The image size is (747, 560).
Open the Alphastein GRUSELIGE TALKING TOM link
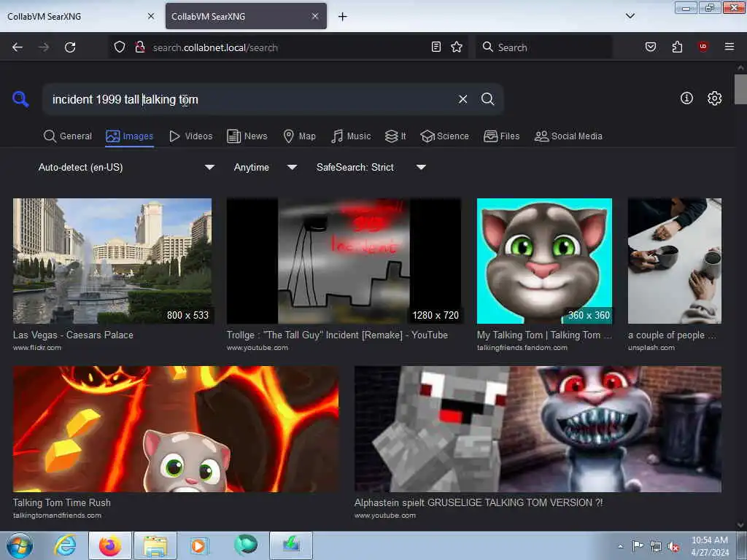click(x=479, y=502)
